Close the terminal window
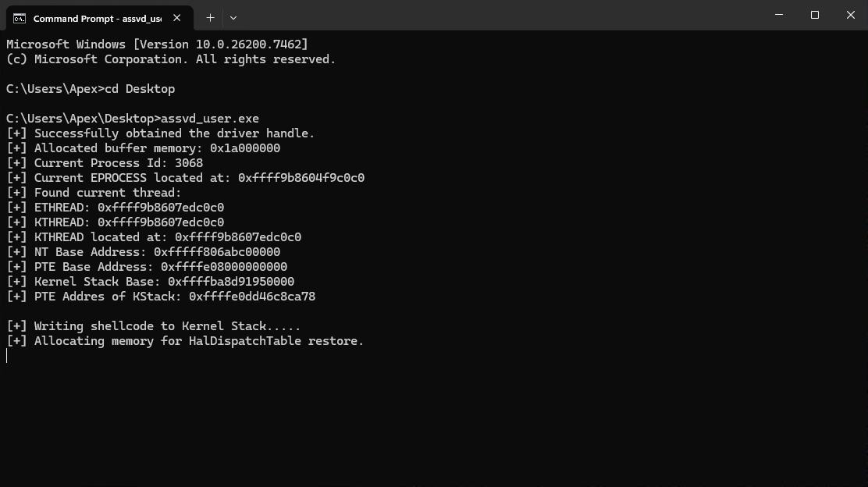868x487 pixels. [851, 15]
